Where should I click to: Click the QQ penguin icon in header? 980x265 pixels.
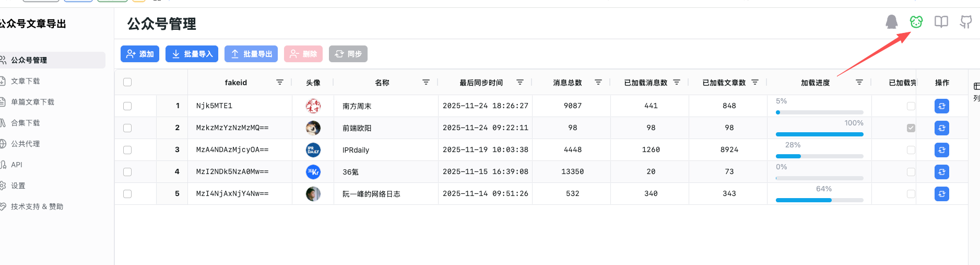[x=891, y=22]
